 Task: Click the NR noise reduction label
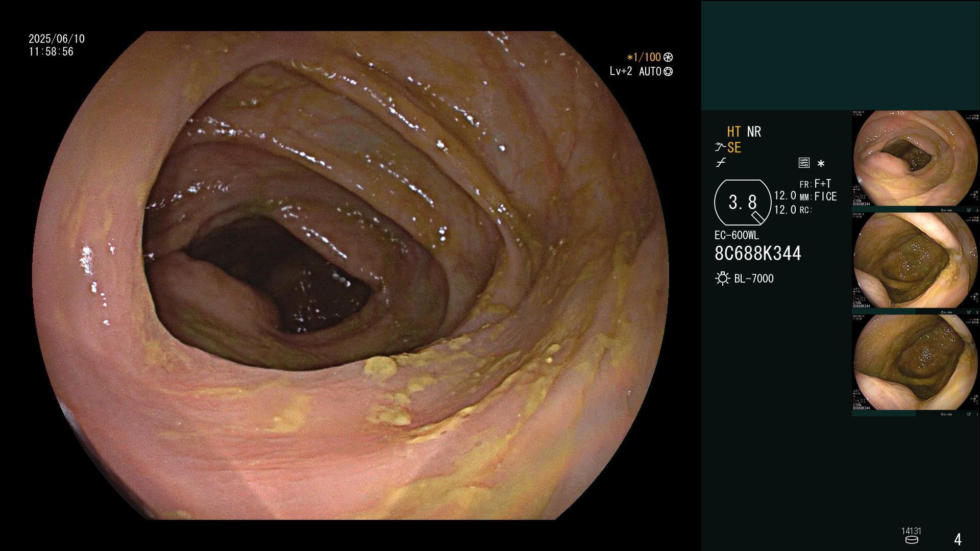point(754,132)
